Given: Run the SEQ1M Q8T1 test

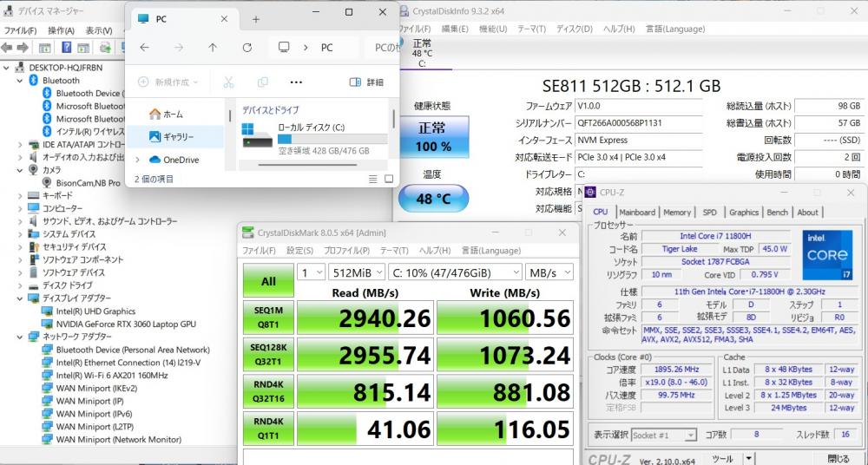Looking at the screenshot, I should click(x=268, y=318).
